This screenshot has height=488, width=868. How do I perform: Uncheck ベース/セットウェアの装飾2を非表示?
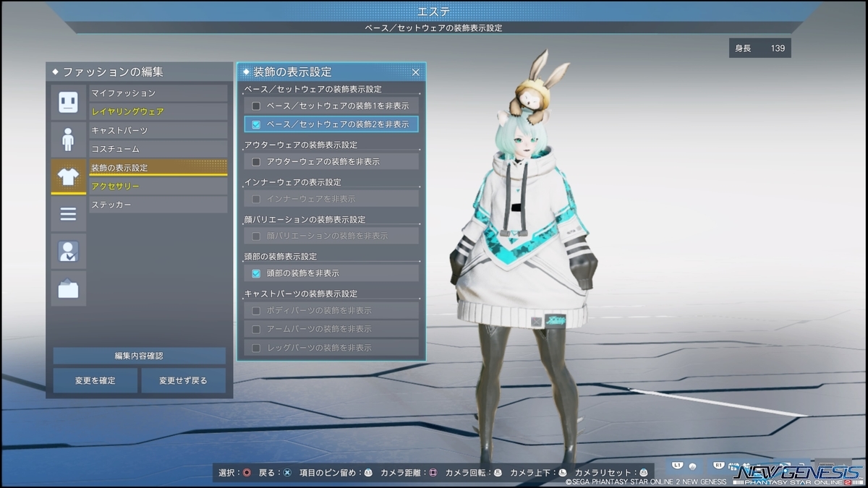point(256,124)
